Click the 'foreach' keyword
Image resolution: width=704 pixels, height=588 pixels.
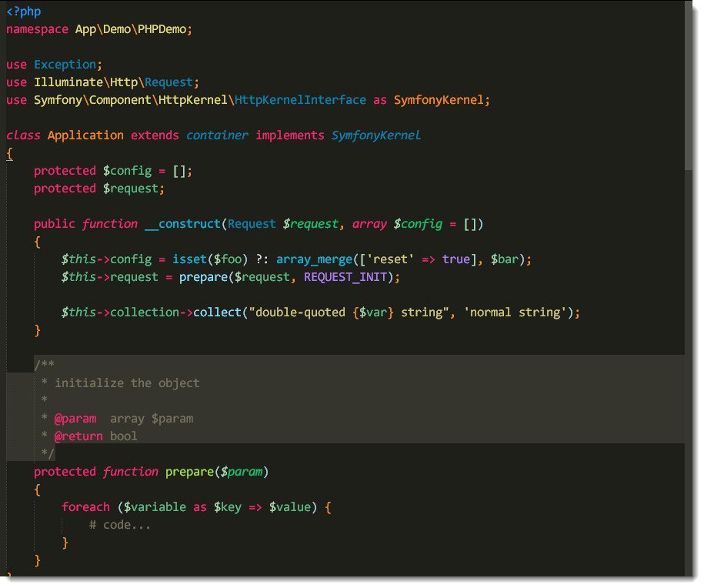[x=85, y=507]
